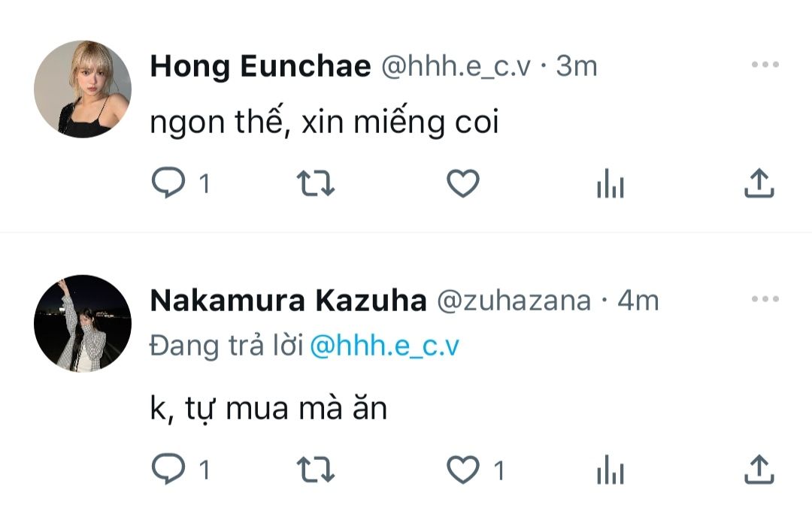Image resolution: width=812 pixels, height=514 pixels.
Task: View analytics for Hong Eunchae's tweet
Action: point(610,184)
